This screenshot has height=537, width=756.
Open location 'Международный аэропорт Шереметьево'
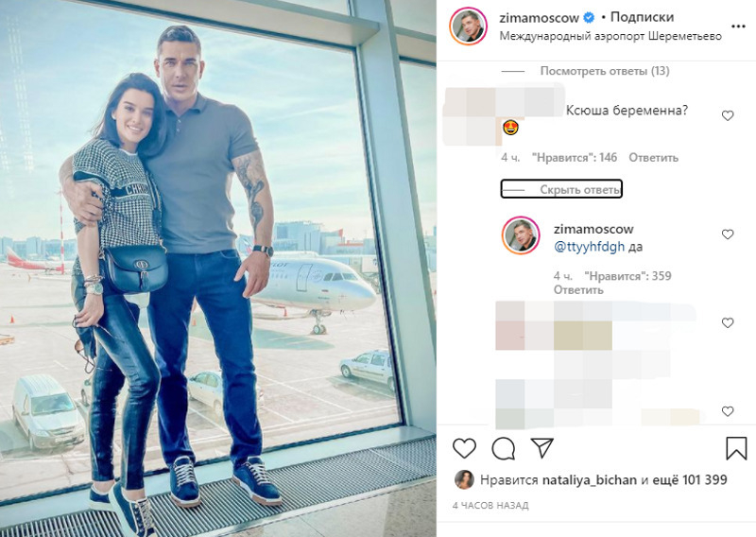coord(610,37)
